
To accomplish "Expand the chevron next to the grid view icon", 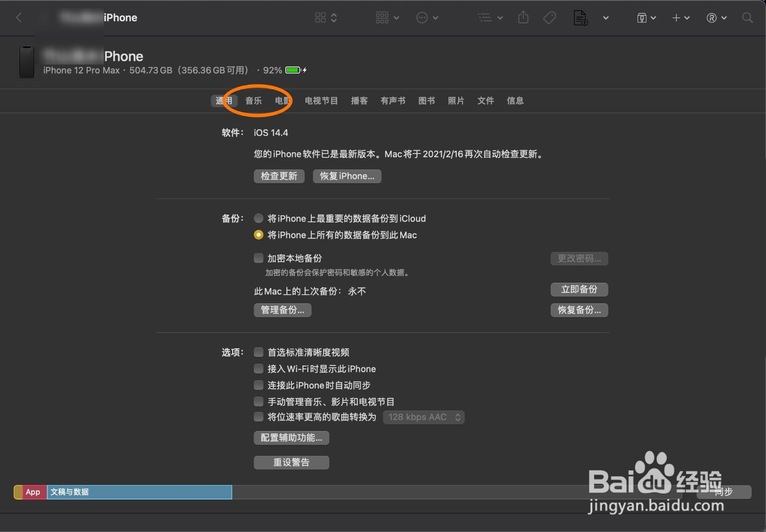I will [334, 18].
